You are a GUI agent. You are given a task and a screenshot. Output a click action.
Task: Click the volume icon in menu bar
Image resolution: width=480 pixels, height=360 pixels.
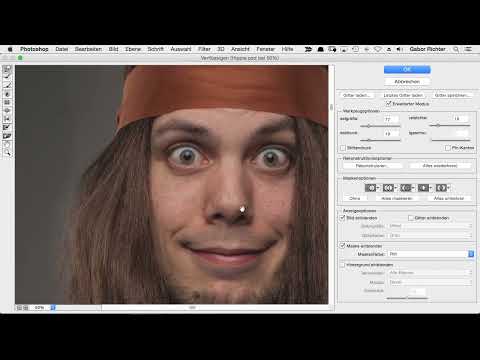(x=399, y=49)
